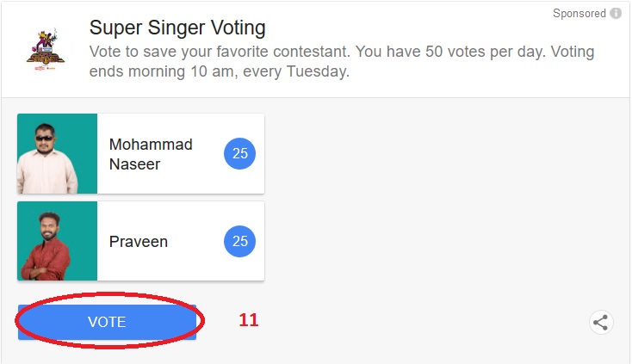Click Mohammad Naseer's 25 vote count badge

(x=240, y=154)
